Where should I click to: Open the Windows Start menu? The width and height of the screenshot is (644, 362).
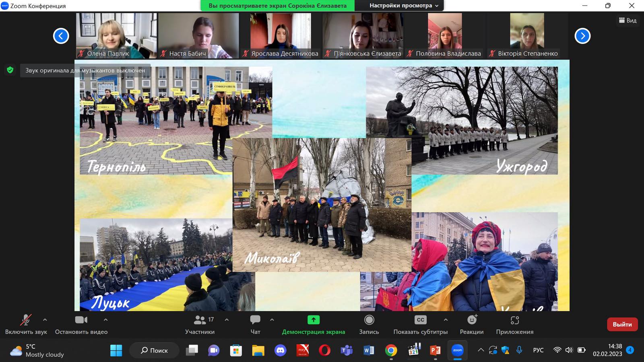116,350
